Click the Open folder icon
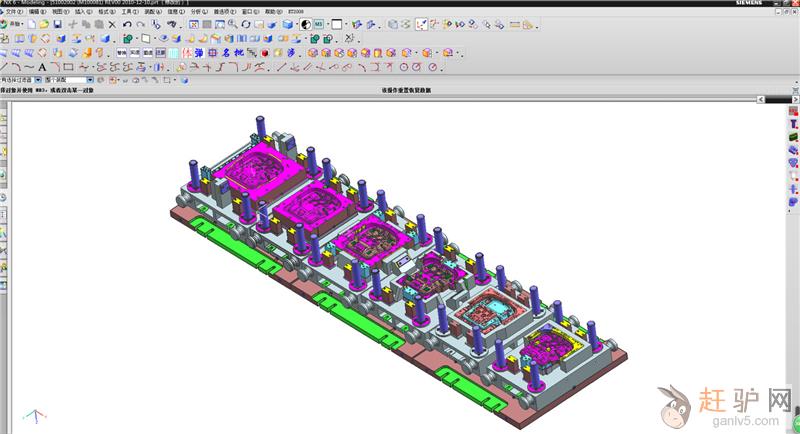The width and height of the screenshot is (800, 434). [x=44, y=23]
